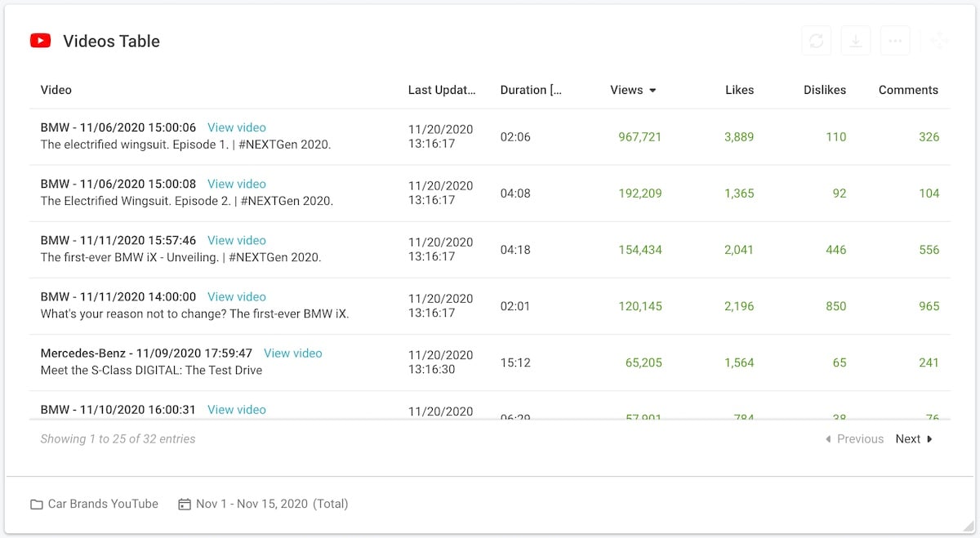The height and width of the screenshot is (538, 980).
Task: Click title Meet the S-Class DIGITAL: The Test Drive
Action: pyautogui.click(x=151, y=370)
